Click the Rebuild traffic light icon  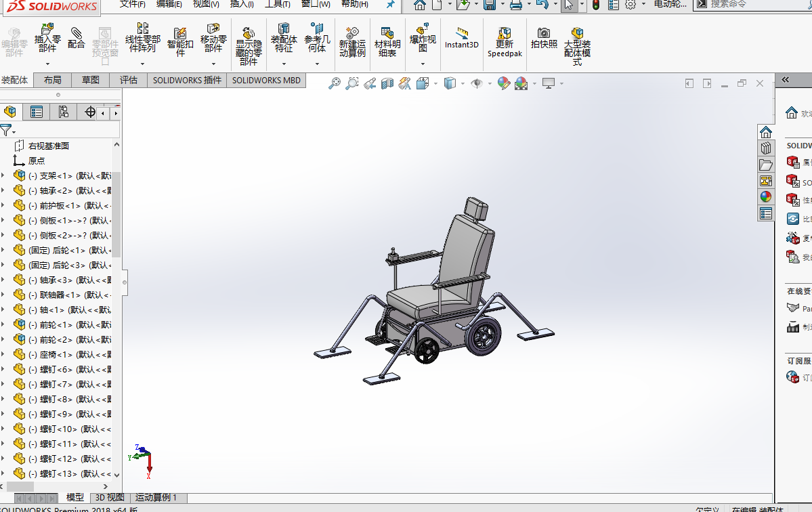click(596, 5)
